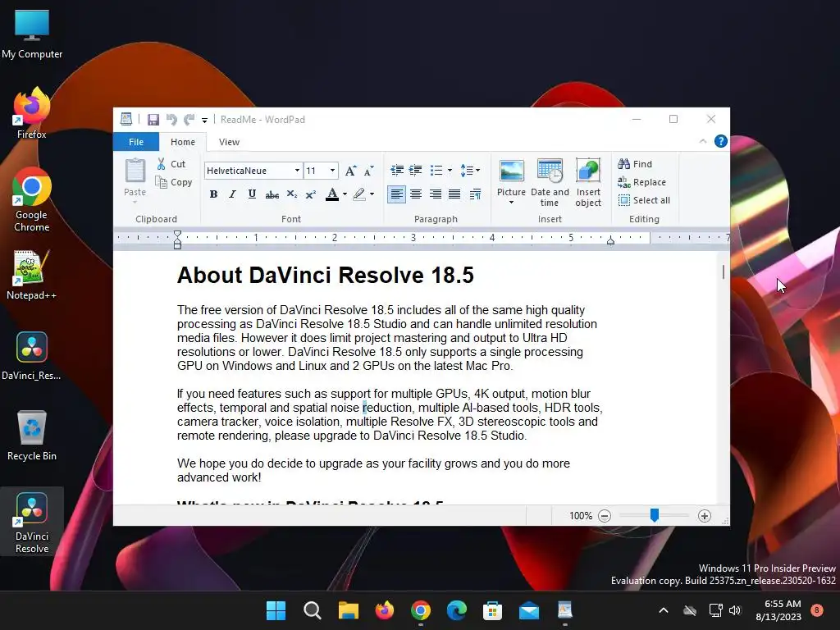The width and height of the screenshot is (840, 630).
Task: Grow the font size
Action: (x=350, y=171)
